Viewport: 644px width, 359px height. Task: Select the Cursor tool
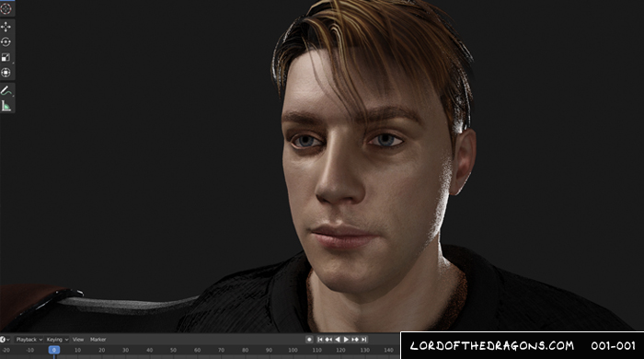[6, 8]
